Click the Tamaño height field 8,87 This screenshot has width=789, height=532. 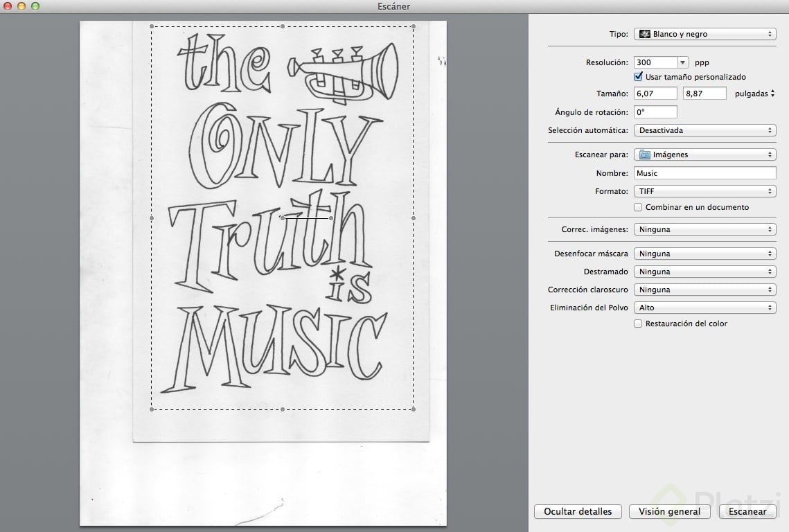point(704,94)
